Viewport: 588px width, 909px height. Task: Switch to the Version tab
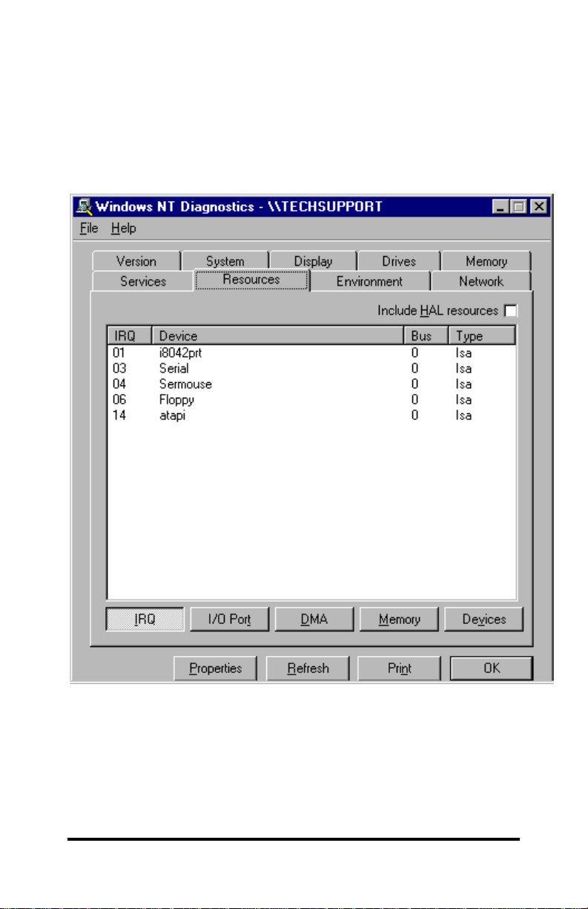click(136, 261)
